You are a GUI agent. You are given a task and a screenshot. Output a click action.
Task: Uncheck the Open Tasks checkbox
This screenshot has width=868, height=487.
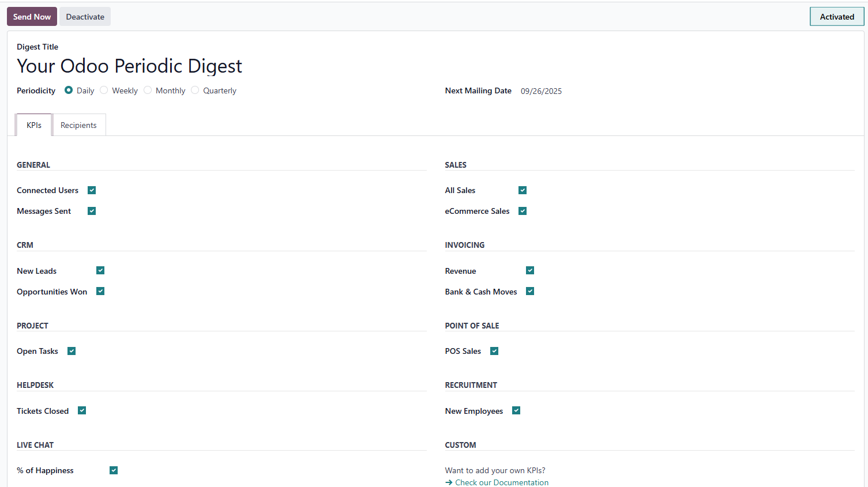click(72, 351)
